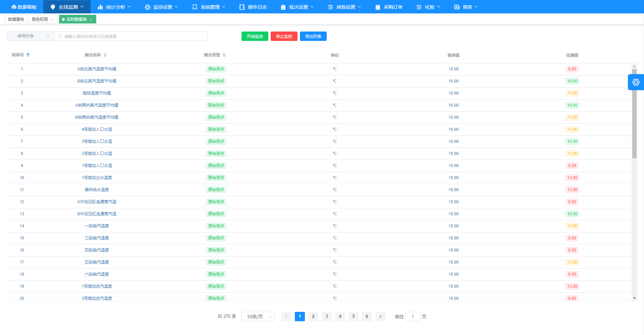Toggle sorting on 测点名称 column
This screenshot has height=335, width=644.
(x=105, y=55)
